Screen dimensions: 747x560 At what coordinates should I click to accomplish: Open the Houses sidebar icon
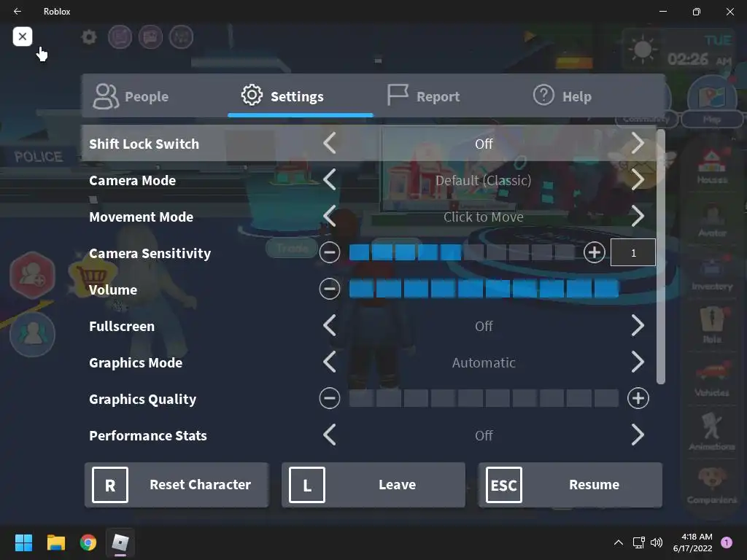pyautogui.click(x=712, y=167)
